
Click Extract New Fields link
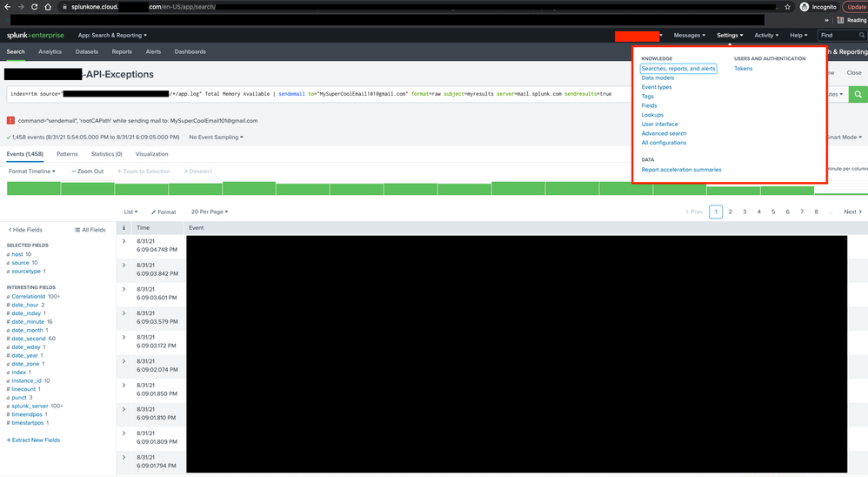click(x=33, y=440)
